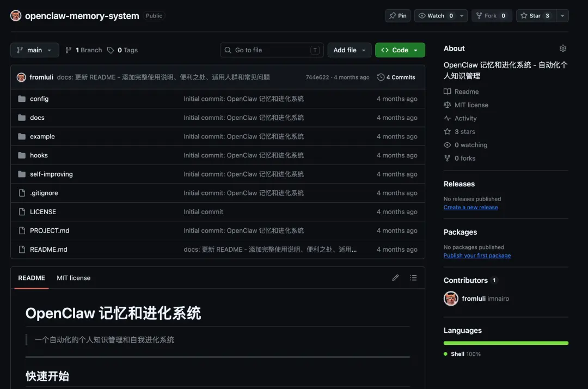The width and height of the screenshot is (588, 389).
Task: Open the PROJECT.md file
Action: tap(50, 230)
